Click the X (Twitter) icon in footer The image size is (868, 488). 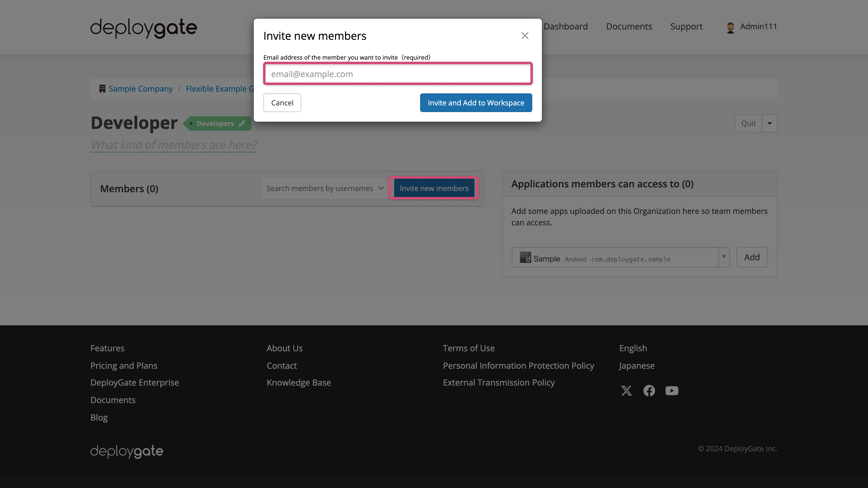pyautogui.click(x=626, y=391)
